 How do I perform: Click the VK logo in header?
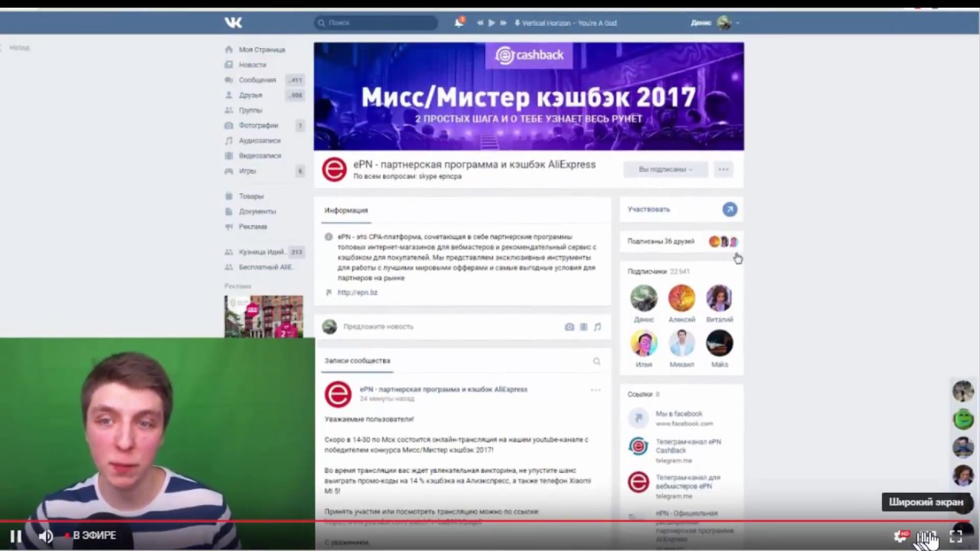(x=234, y=22)
